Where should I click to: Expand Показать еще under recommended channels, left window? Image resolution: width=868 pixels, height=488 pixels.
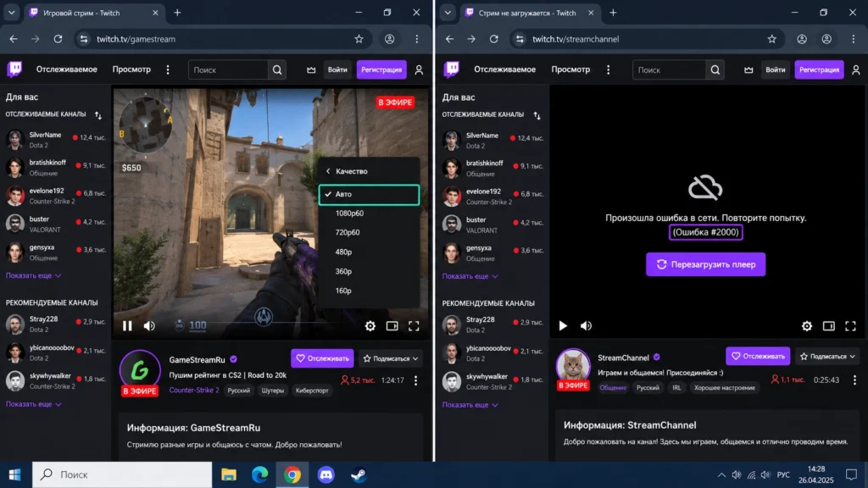click(33, 404)
